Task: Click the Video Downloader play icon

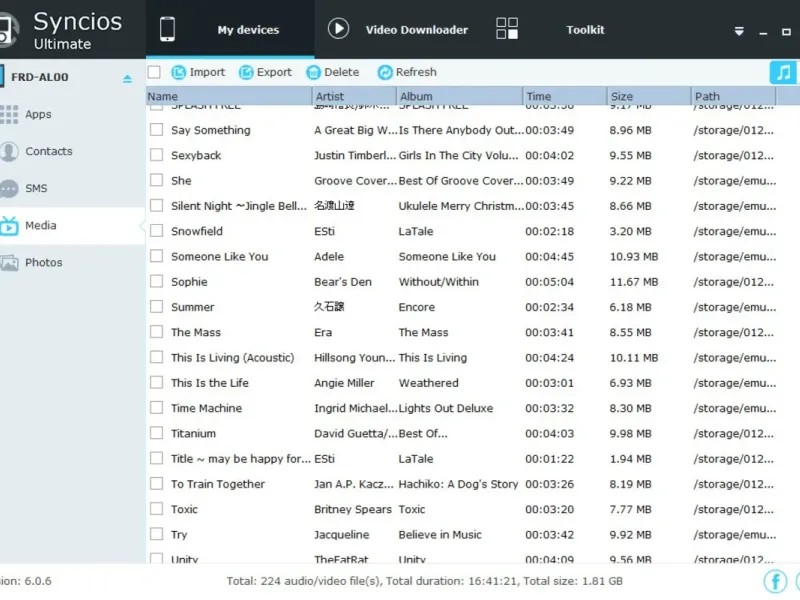Action: click(338, 29)
